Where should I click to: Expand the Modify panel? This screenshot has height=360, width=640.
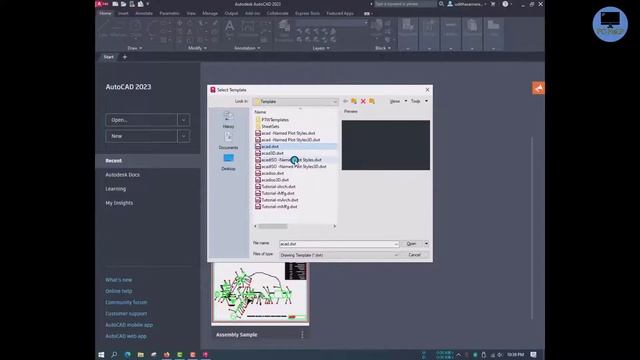tap(197, 48)
